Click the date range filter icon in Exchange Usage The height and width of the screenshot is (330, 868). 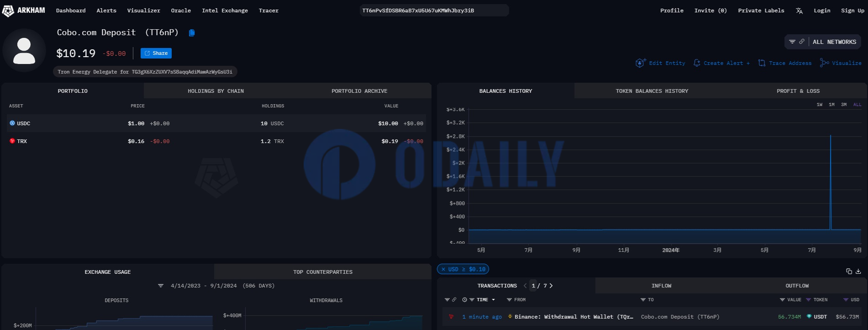[x=161, y=286]
